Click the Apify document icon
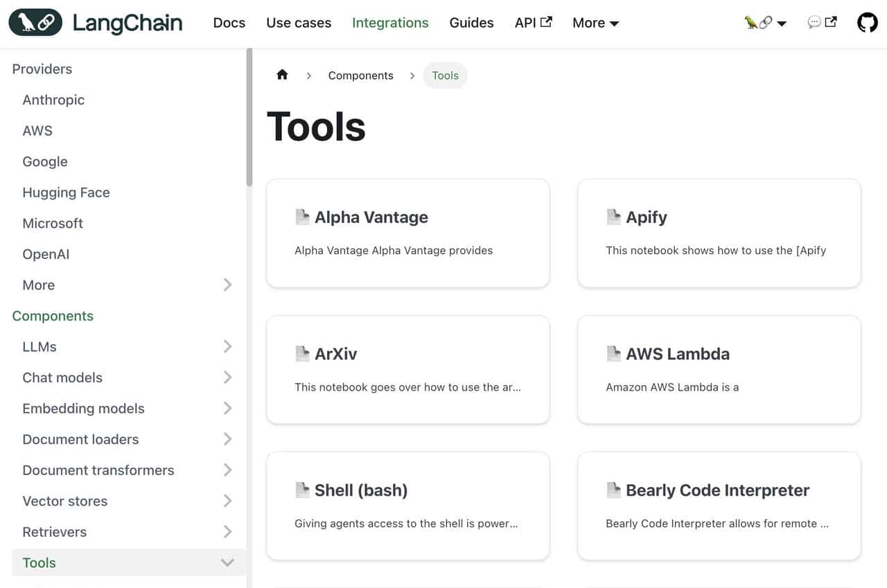 tap(614, 216)
